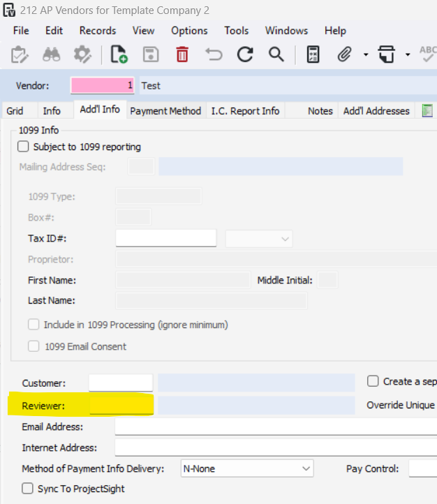Screen dimensions: 437x504
Task: Switch to the Payment Method tab
Action: tap(165, 111)
